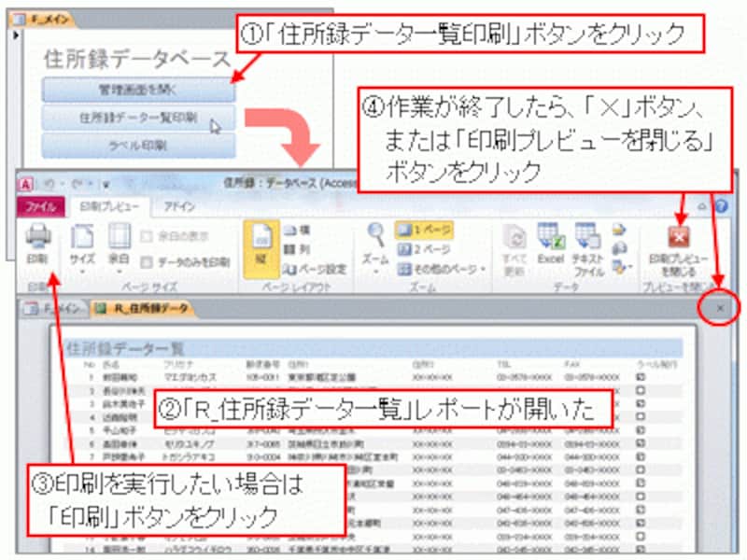
Task: Select the 印刷プレビュー ribbon tab
Action: point(108,206)
